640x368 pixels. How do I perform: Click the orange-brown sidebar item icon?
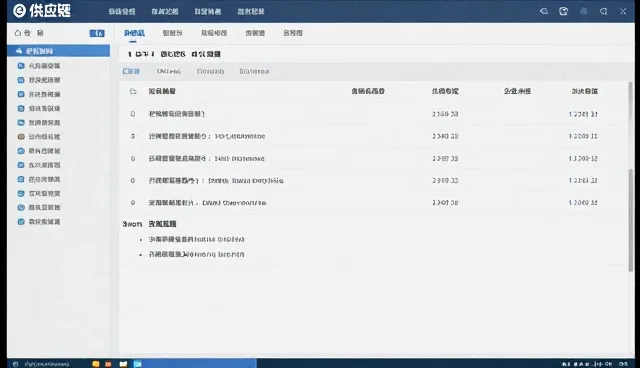click(21, 137)
